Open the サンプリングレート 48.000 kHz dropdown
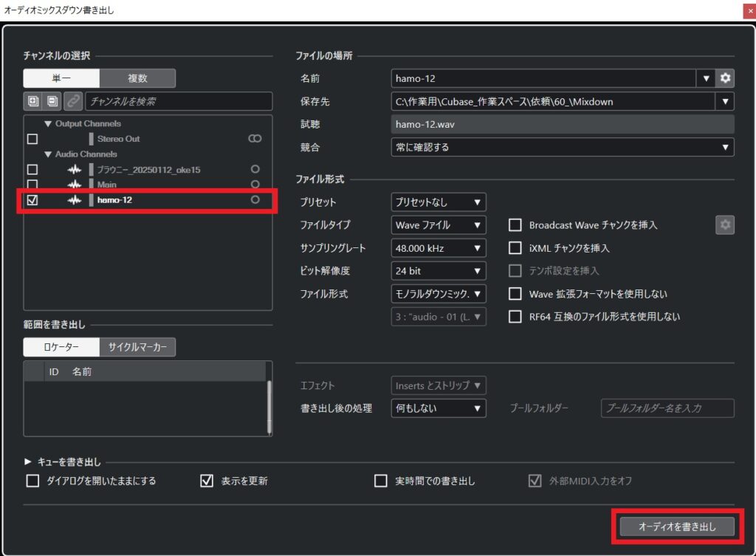This screenshot has width=756, height=556. [438, 248]
